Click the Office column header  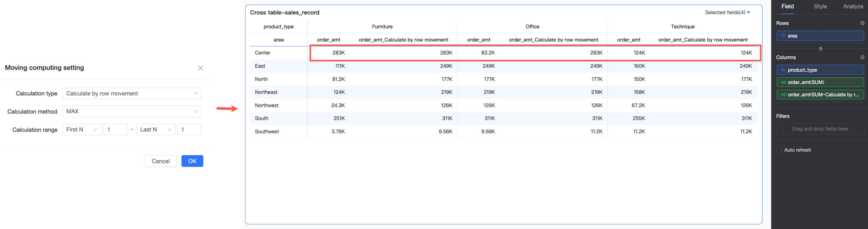tap(532, 27)
